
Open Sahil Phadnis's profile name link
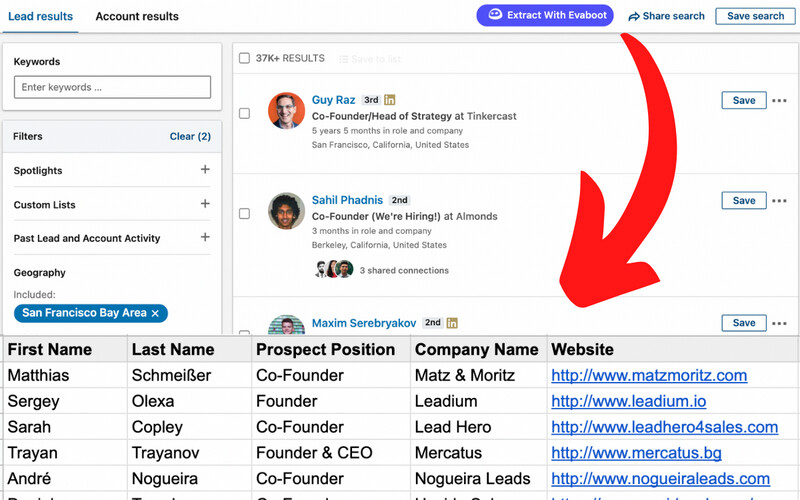point(347,200)
